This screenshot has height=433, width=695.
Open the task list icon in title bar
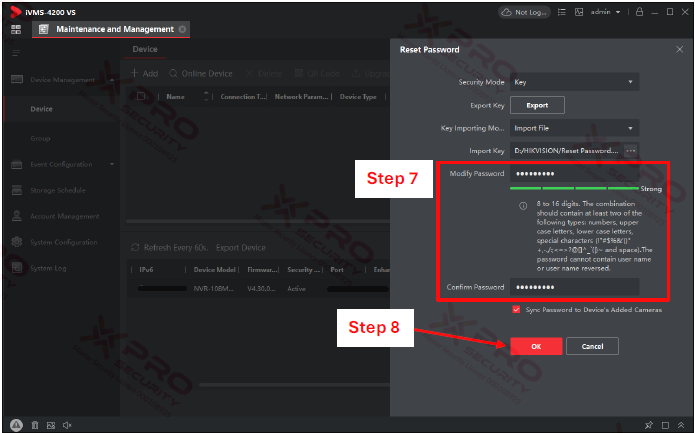[x=562, y=12]
